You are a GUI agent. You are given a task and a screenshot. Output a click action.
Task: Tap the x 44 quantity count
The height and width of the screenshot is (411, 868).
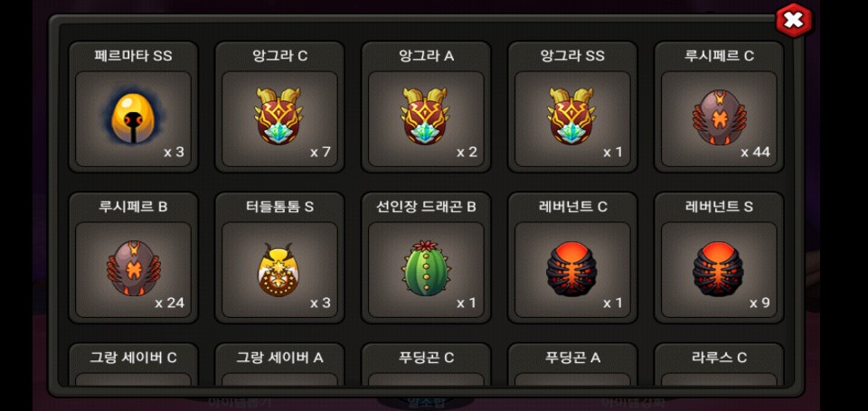[755, 152]
